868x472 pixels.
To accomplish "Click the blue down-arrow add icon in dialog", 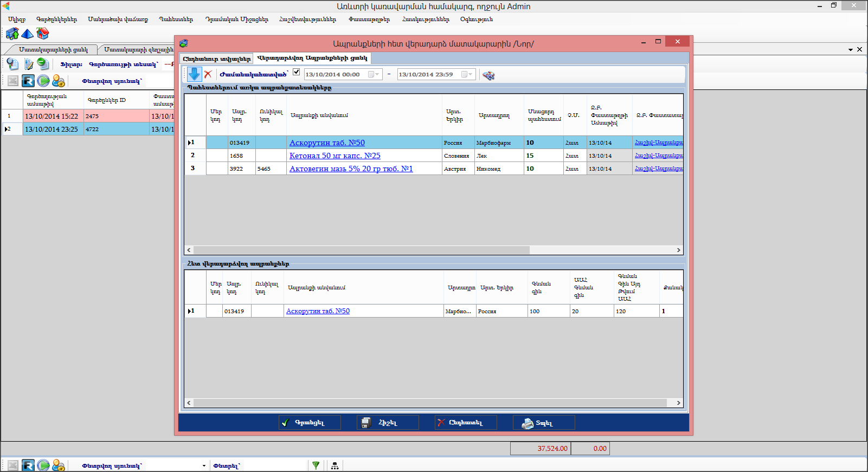I will click(195, 74).
